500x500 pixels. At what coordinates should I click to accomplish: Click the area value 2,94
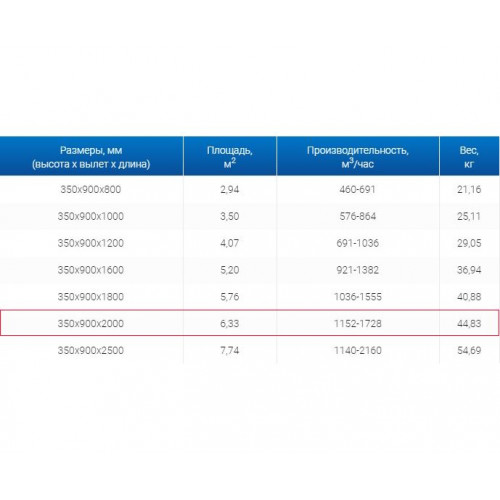[230, 189]
